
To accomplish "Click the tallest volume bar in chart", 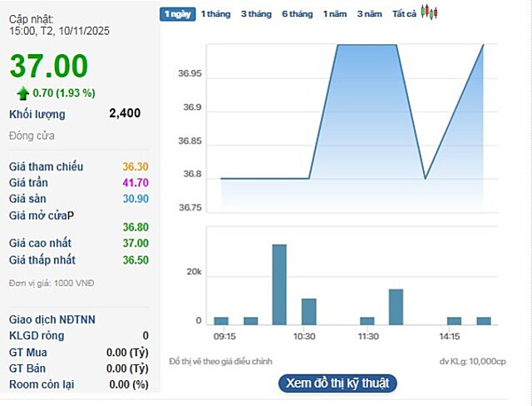I will click(x=279, y=284).
